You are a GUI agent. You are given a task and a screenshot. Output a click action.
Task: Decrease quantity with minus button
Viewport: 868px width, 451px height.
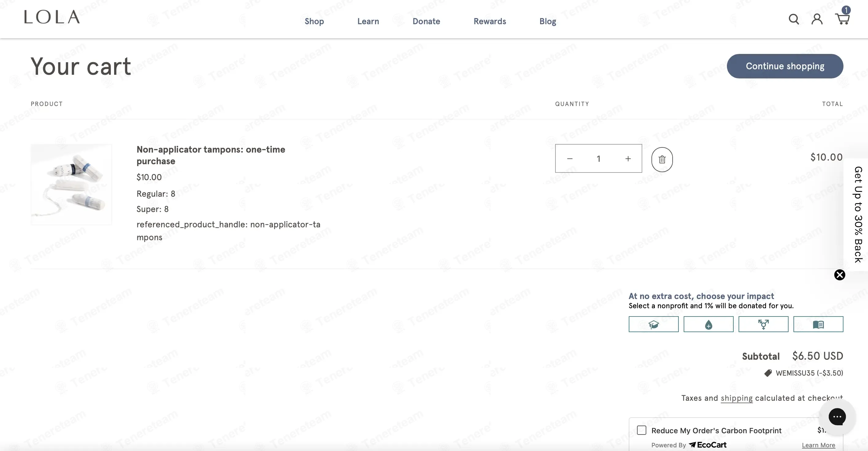570,158
